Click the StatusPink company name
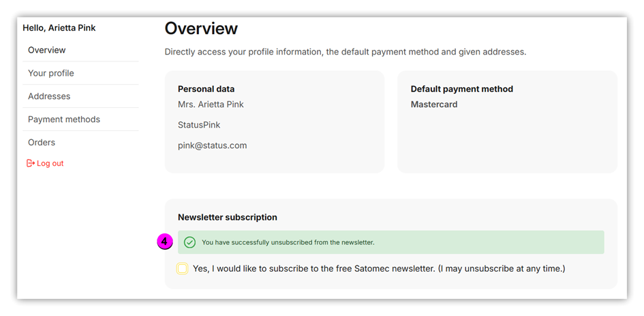The image size is (644, 316). pos(199,125)
